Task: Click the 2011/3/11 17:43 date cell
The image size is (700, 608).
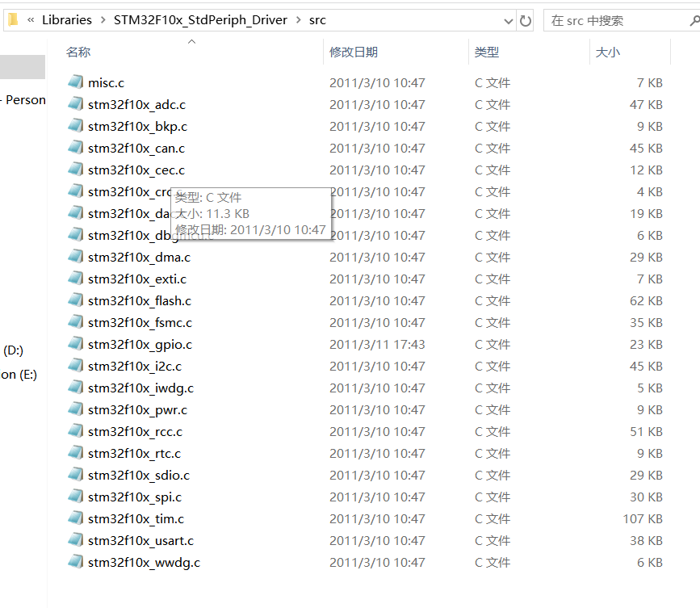Action: click(x=377, y=345)
